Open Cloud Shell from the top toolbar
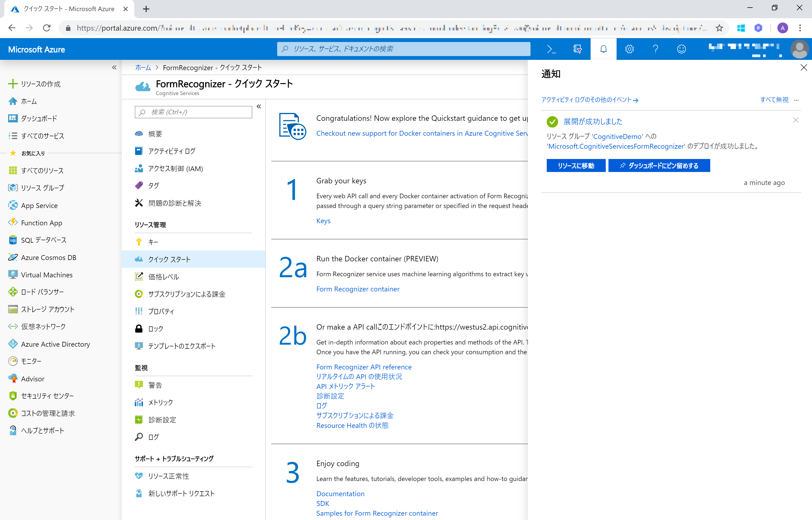The width and height of the screenshot is (812, 520). point(552,49)
